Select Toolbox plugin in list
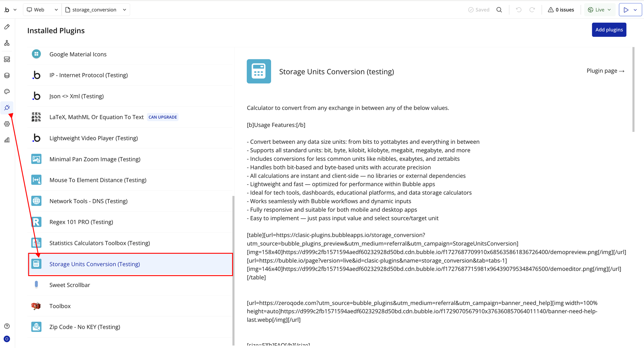Screen dimensions: 644x348 point(60,306)
